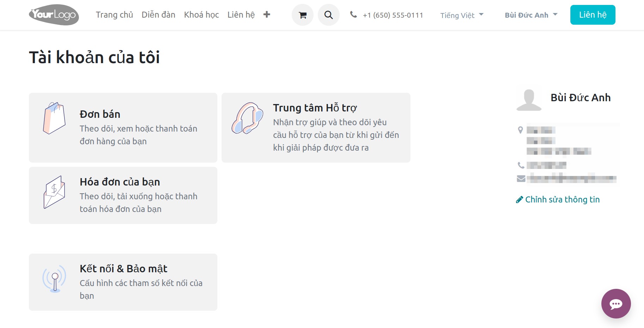Open the Diễn đàn menu item
Image resolution: width=644 pixels, height=328 pixels.
pyautogui.click(x=159, y=15)
